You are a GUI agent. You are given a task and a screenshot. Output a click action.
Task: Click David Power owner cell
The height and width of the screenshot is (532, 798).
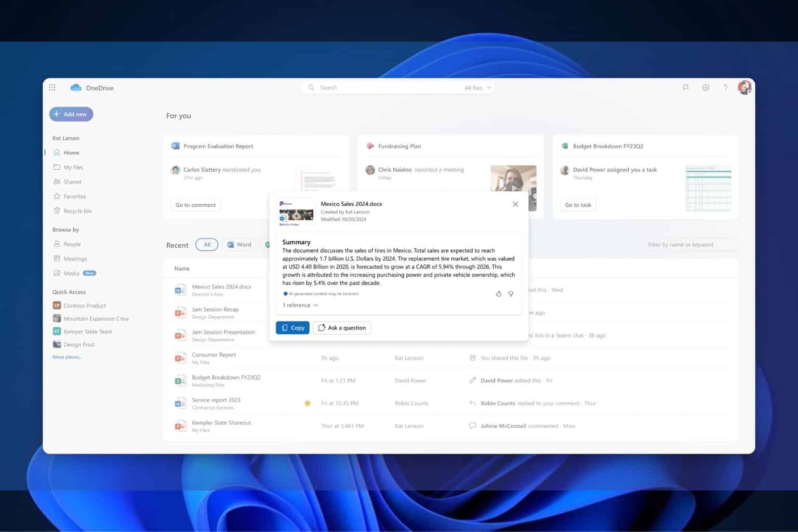point(410,381)
